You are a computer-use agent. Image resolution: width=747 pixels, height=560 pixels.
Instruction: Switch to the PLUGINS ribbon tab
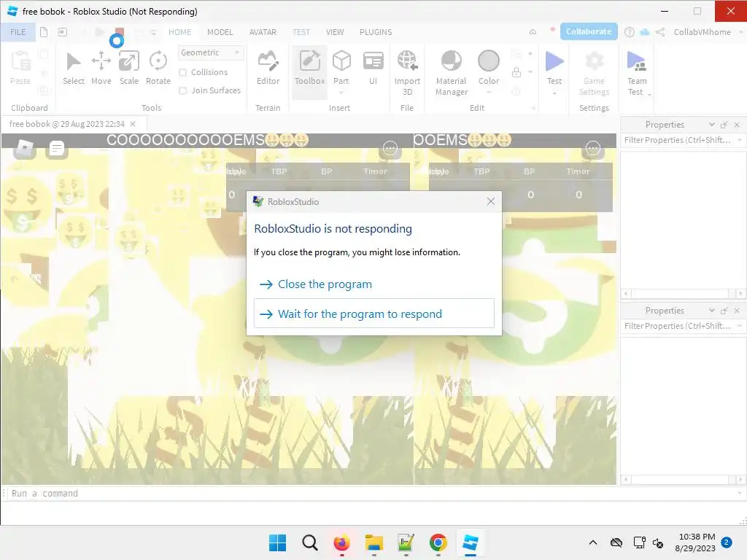pyautogui.click(x=376, y=32)
